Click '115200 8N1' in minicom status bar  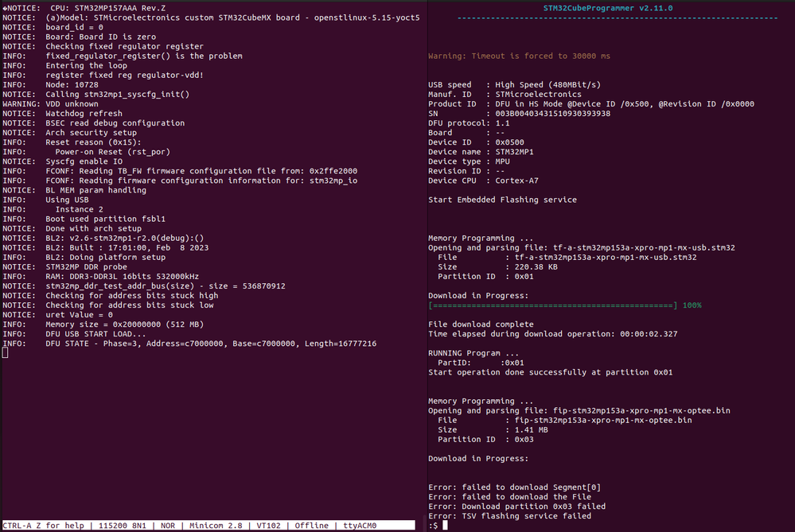coord(123,526)
